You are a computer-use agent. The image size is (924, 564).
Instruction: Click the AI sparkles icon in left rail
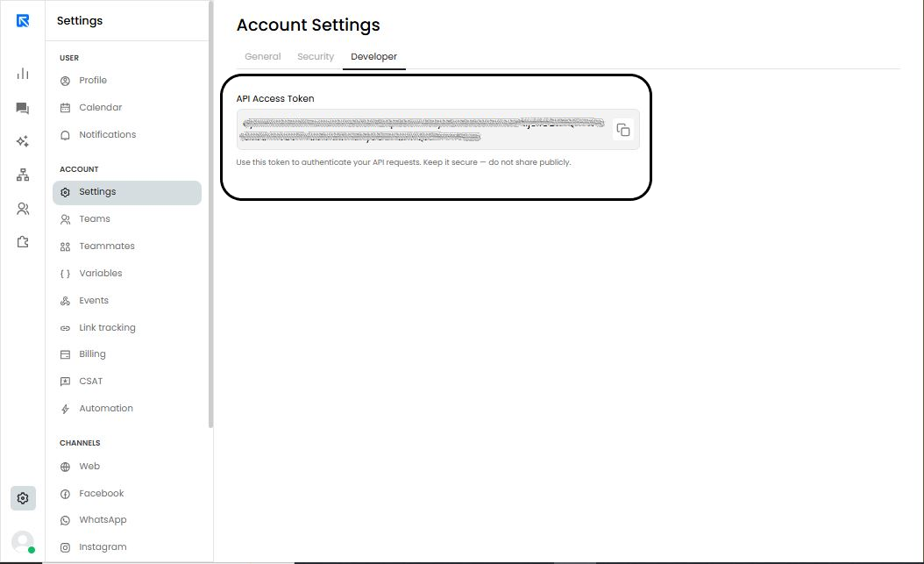[x=23, y=142]
